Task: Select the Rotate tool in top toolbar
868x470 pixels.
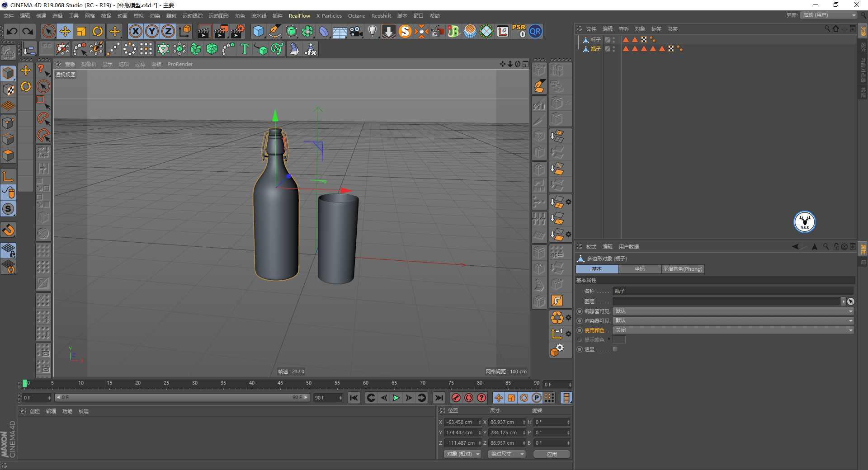Action: coord(98,31)
